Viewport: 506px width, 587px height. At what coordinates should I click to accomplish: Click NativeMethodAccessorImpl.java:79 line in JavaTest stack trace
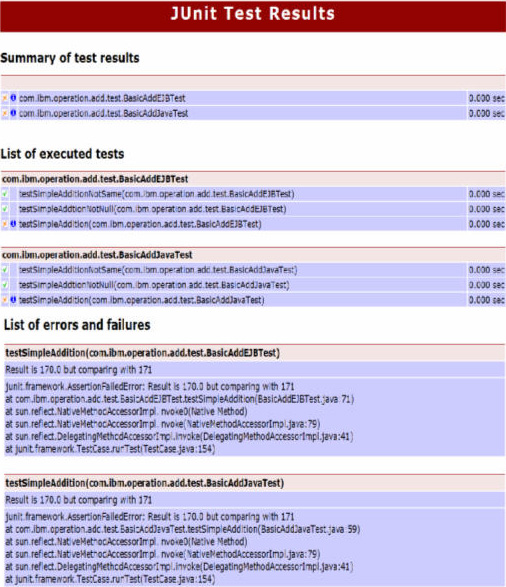[163, 554]
